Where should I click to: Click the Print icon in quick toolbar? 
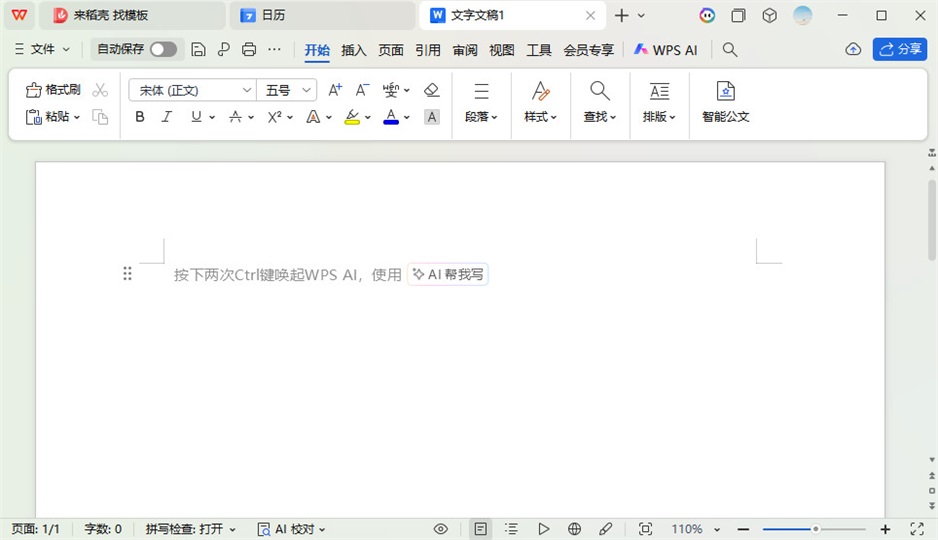click(x=249, y=50)
